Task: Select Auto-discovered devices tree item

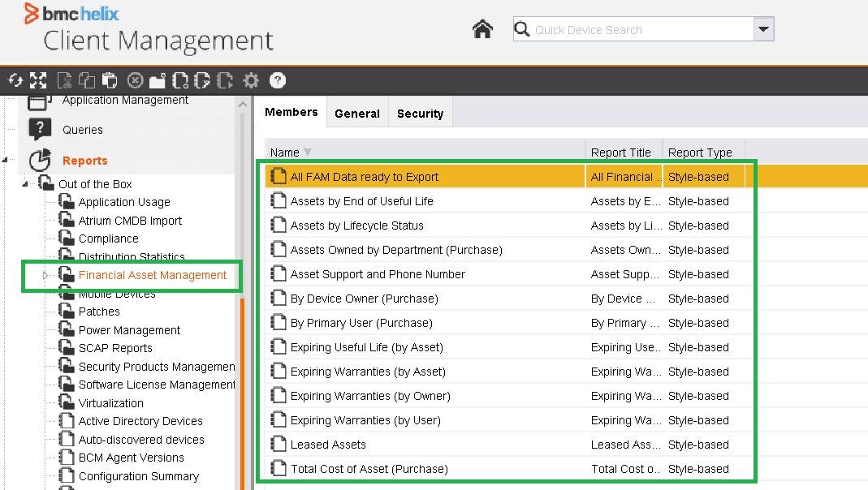Action: 141,440
